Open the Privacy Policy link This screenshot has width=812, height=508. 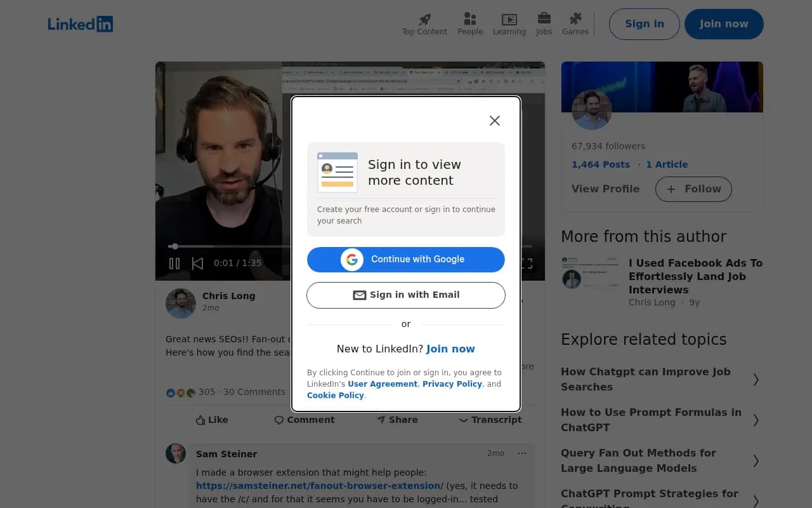click(452, 384)
